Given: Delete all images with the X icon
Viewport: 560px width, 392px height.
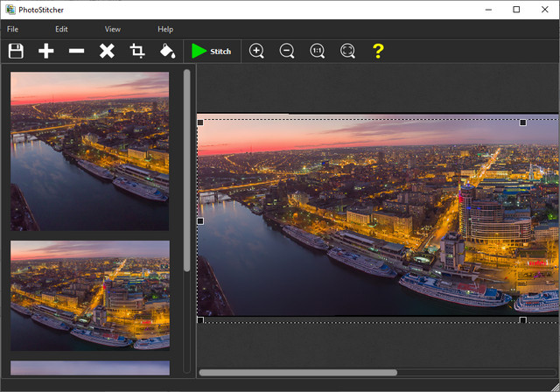Looking at the screenshot, I should 107,52.
